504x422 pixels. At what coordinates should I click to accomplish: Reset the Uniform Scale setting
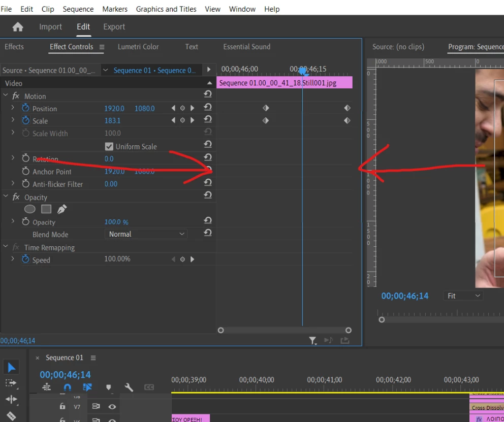coord(208,145)
